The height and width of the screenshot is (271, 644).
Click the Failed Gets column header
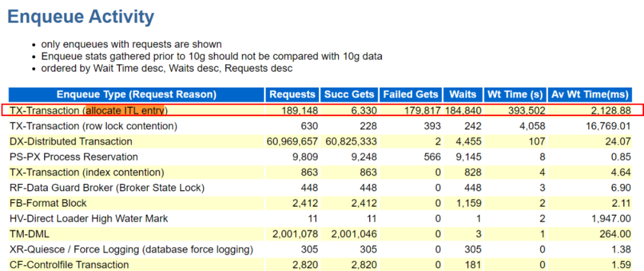[x=411, y=95]
